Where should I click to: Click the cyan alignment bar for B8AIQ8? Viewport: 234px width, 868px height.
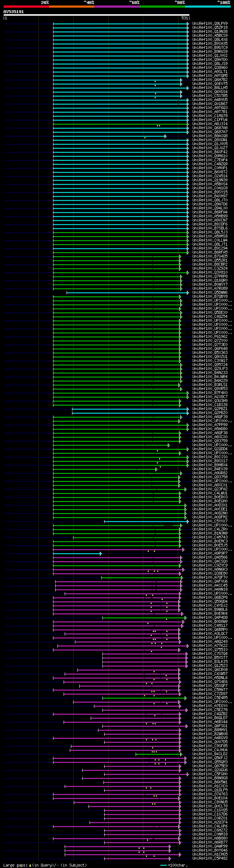110,136
